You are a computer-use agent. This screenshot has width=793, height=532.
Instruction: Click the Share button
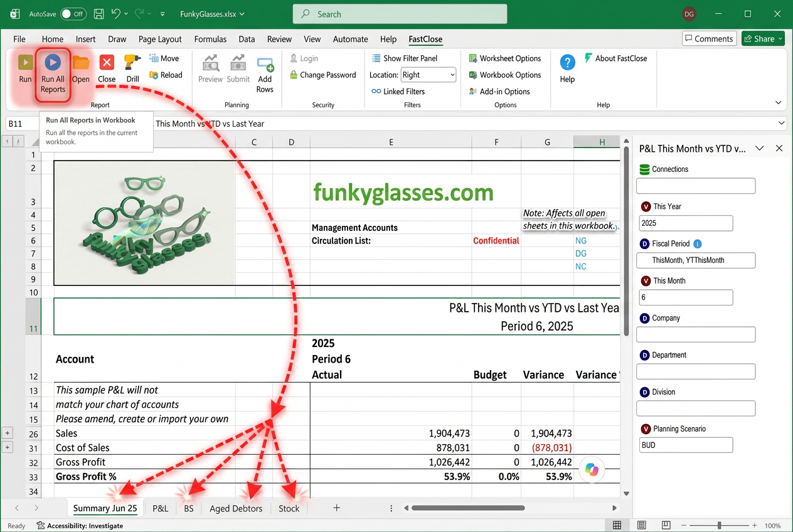pyautogui.click(x=763, y=39)
